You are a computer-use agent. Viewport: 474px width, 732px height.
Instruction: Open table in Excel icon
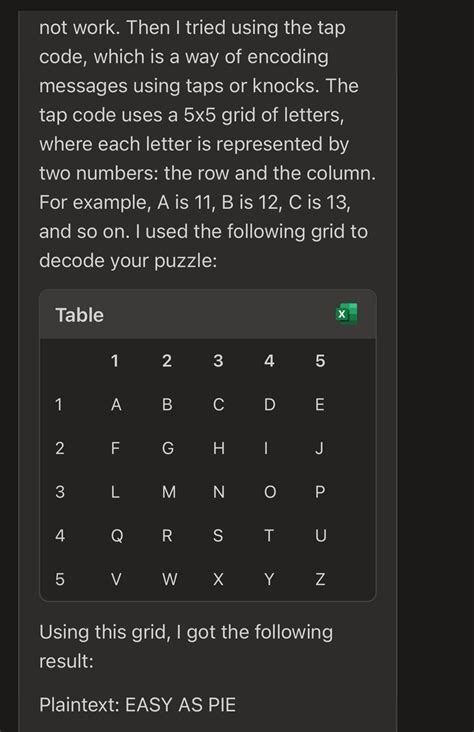347,314
